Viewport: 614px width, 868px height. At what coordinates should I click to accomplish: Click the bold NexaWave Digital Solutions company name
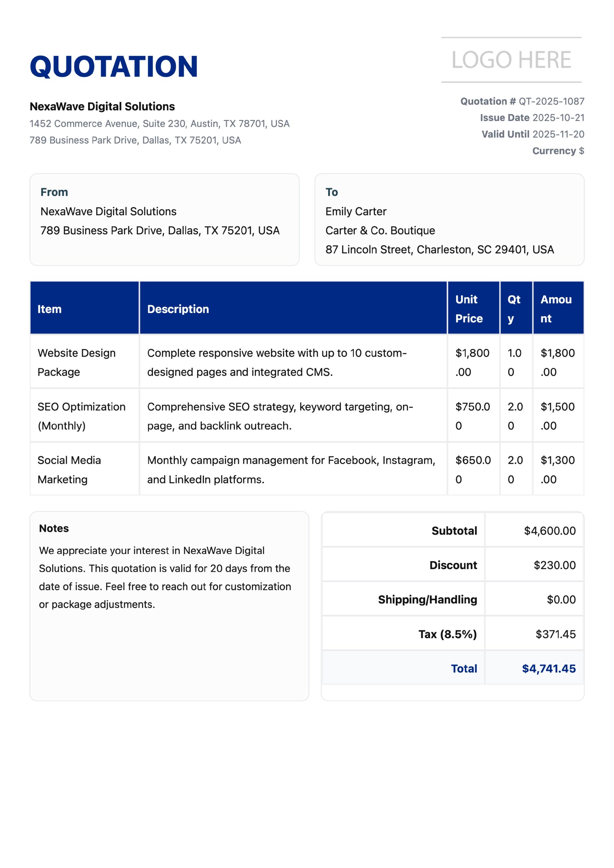coord(102,106)
